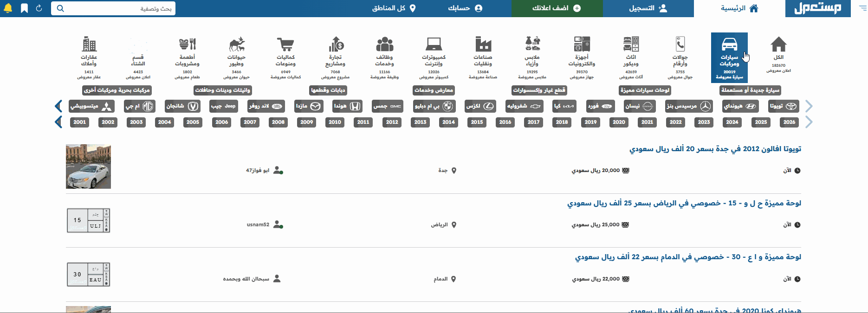868x313 pixels.
Task: Select the ام جي MG brand chip
Action: [x=140, y=106]
